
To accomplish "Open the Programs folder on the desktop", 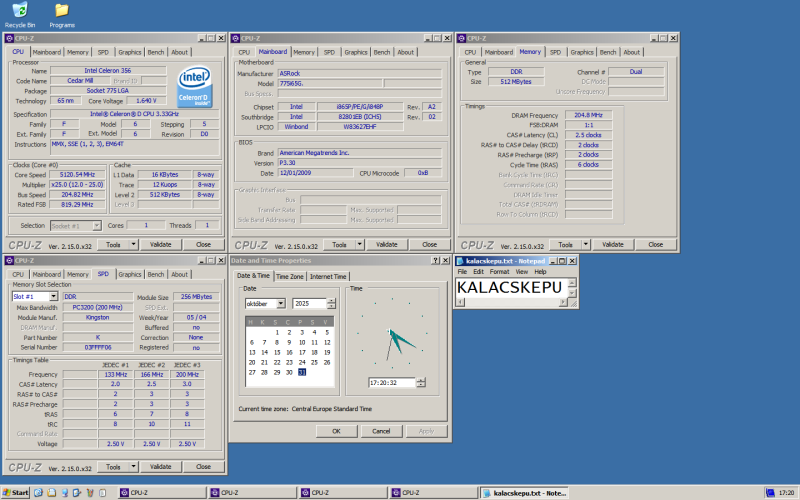I will [x=62, y=12].
